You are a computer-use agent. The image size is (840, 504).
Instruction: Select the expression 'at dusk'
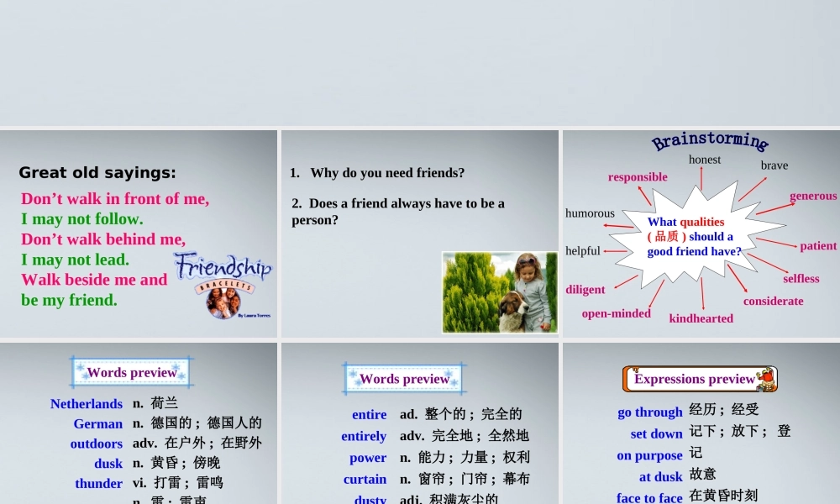tap(660, 476)
